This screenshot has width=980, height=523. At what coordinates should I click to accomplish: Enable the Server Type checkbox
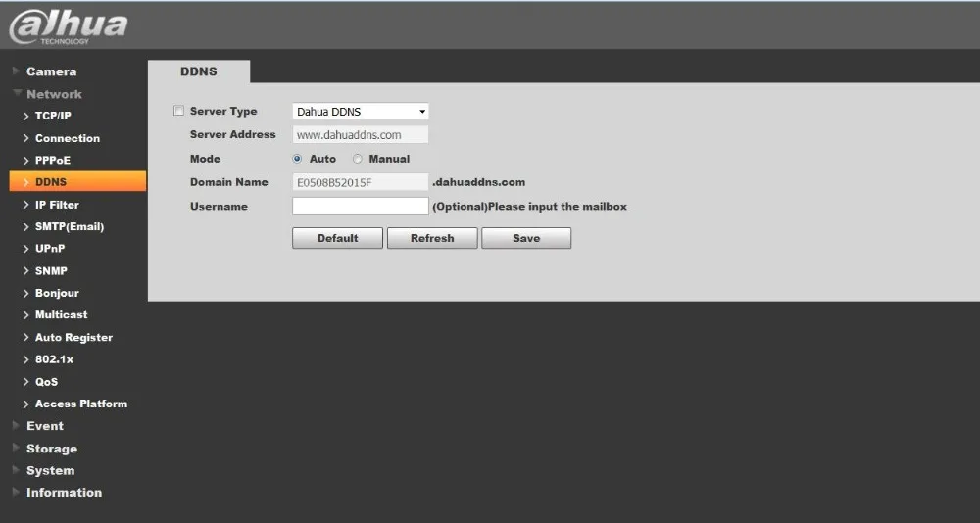(x=178, y=111)
